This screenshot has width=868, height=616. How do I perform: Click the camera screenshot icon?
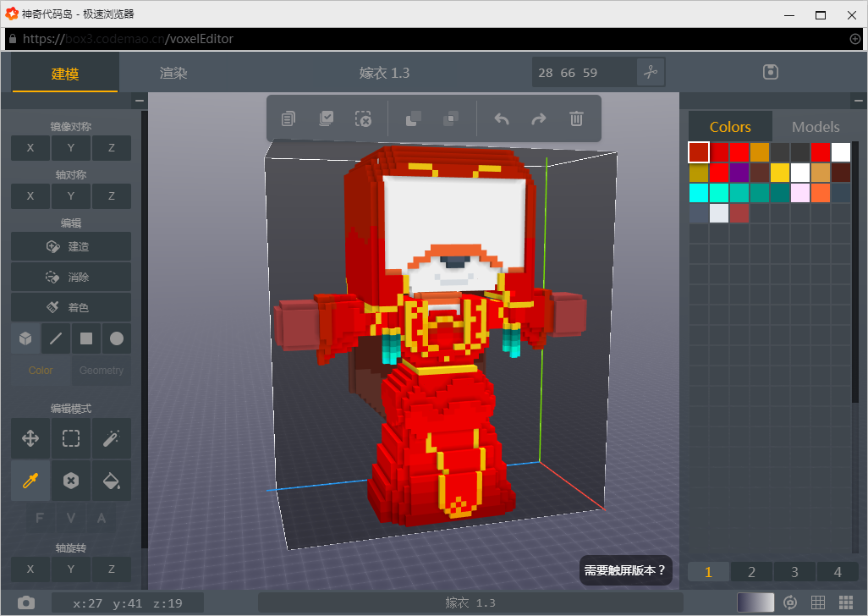click(26, 602)
